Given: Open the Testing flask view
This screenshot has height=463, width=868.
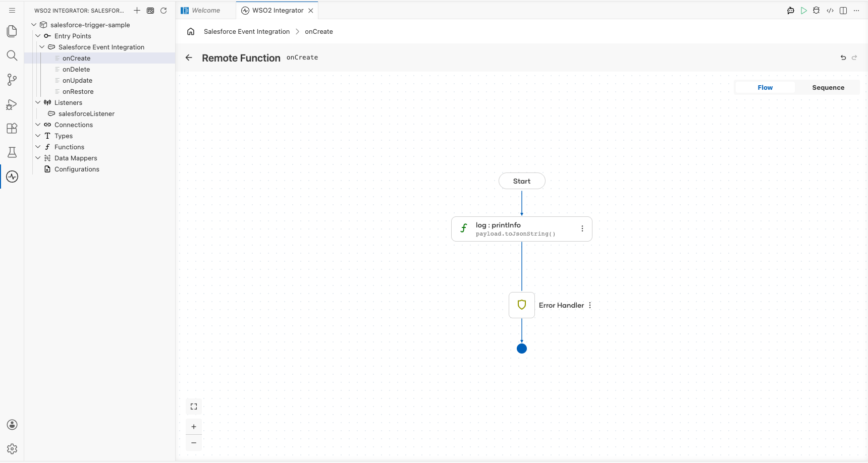Looking at the screenshot, I should tap(12, 152).
